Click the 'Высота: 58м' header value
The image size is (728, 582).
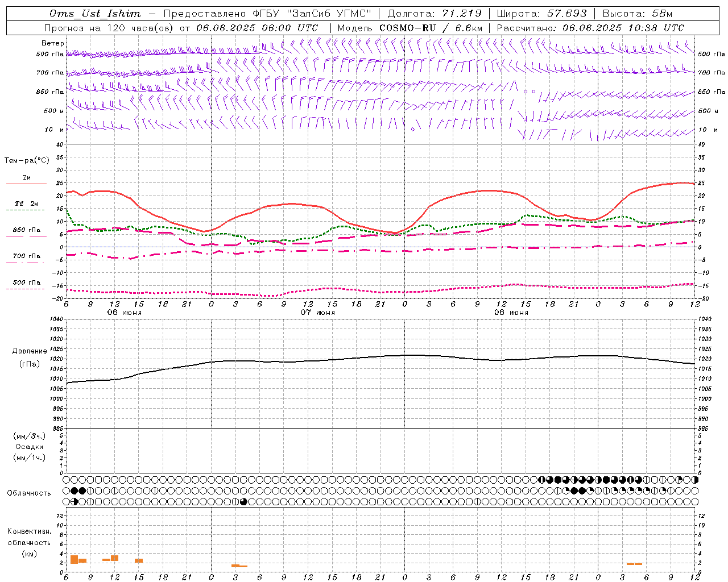coord(637,14)
